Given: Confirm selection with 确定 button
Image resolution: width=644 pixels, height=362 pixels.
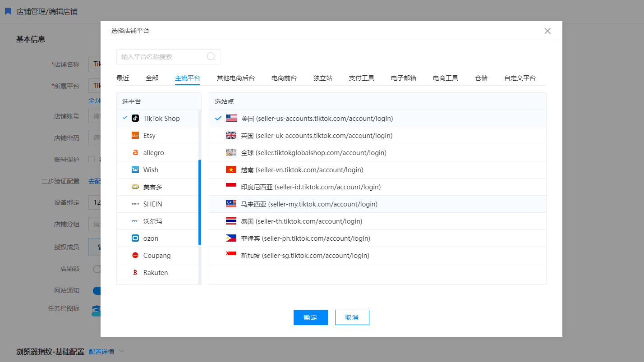Looking at the screenshot, I should (x=310, y=317).
